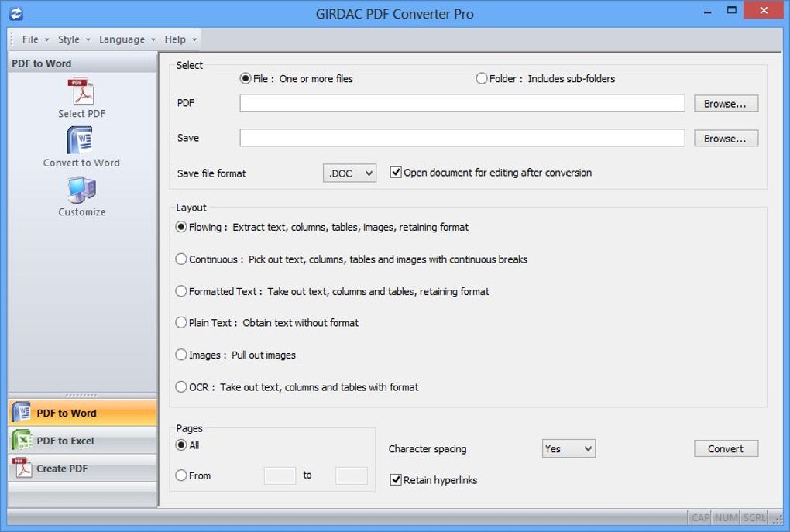Click the ending page number box after to

tap(351, 475)
